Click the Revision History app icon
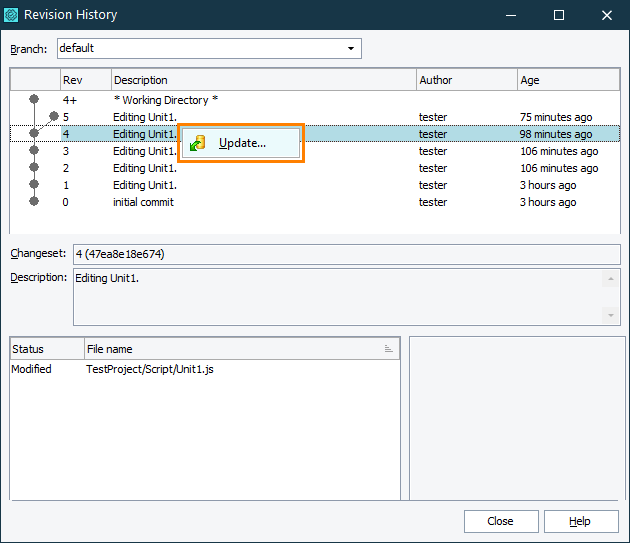The width and height of the screenshot is (630, 543). (x=11, y=15)
